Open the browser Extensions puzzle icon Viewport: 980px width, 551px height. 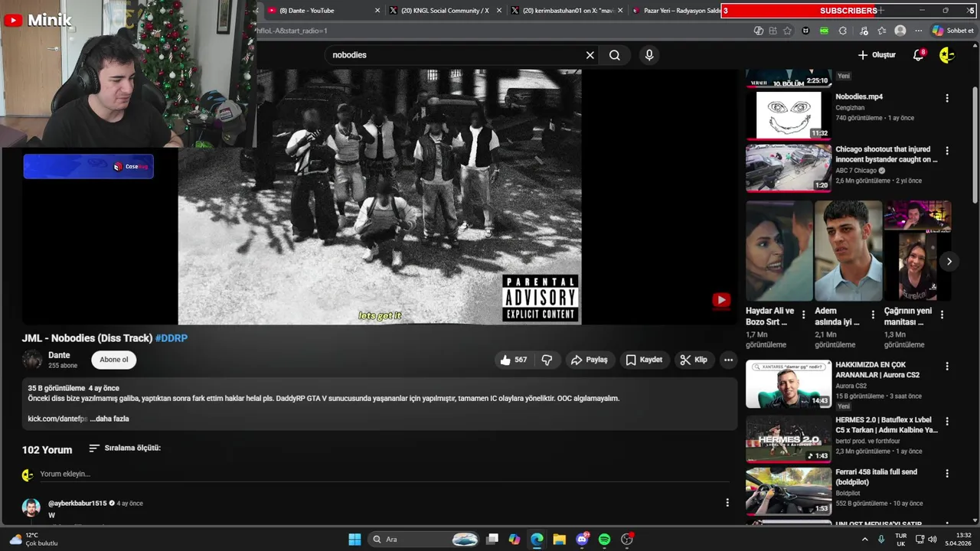[x=843, y=31]
